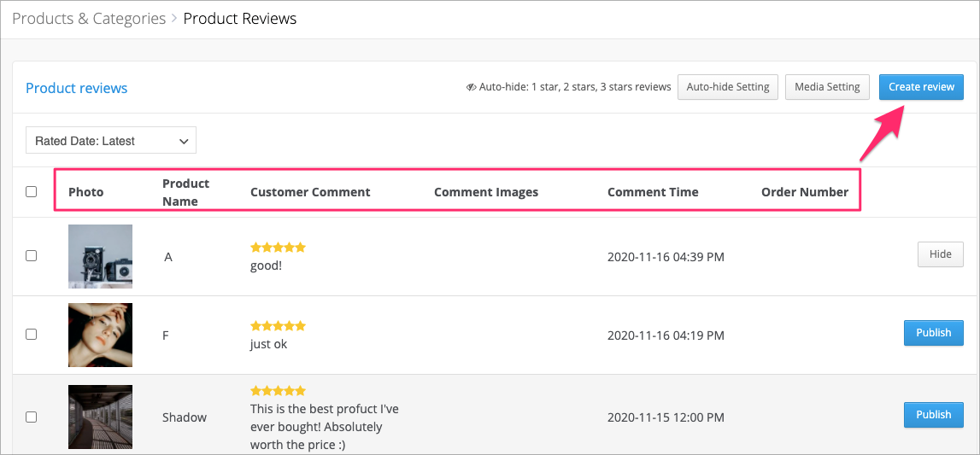Click the star rating on the Shadow review
This screenshot has width=980, height=455.
(279, 391)
